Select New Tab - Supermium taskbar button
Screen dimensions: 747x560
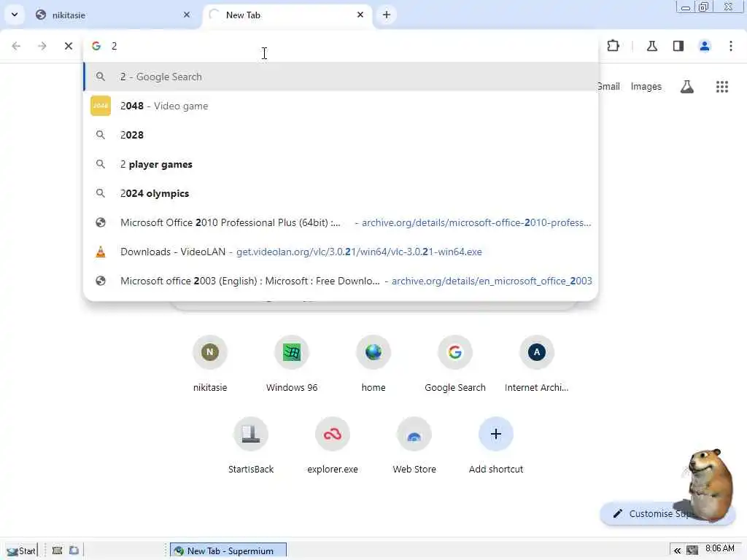click(228, 551)
